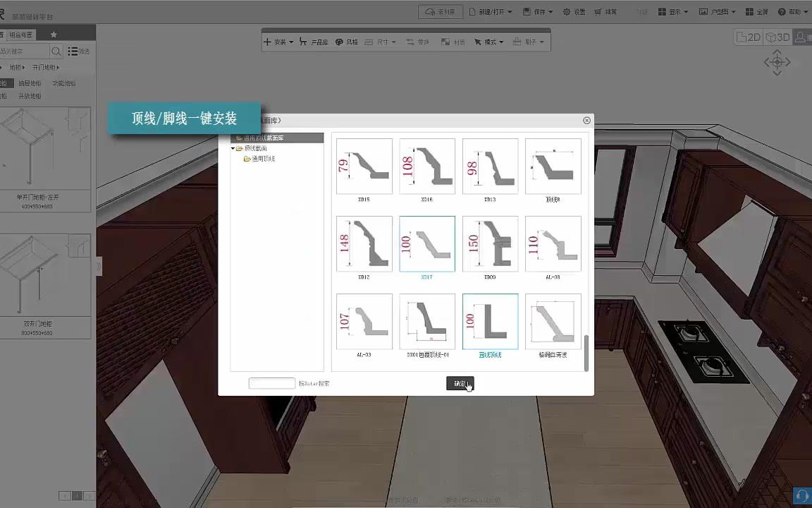Confirm selection with the 确定 button
This screenshot has height=508, width=812.
pos(460,383)
